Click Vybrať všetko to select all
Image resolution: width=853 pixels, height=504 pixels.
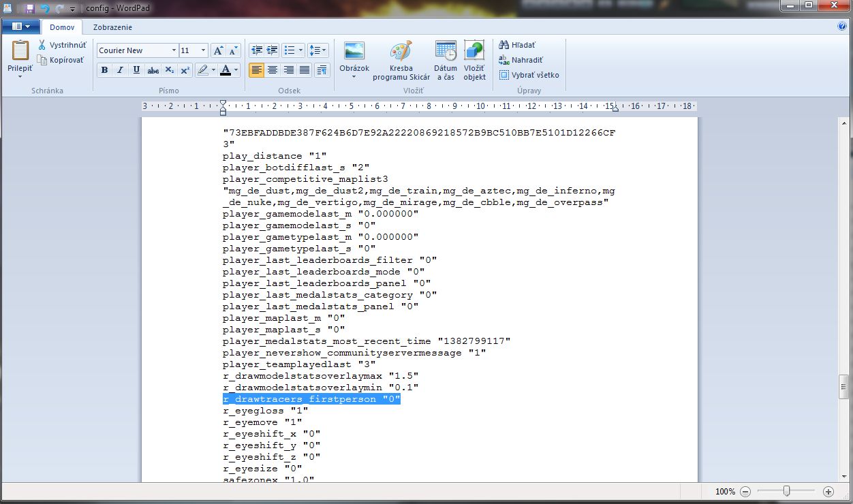point(529,75)
